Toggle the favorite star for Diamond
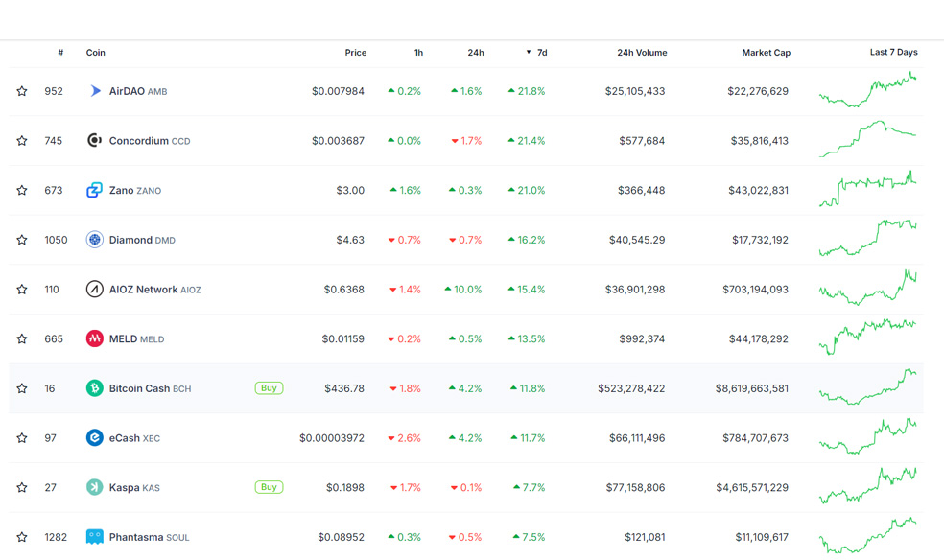 pos(22,240)
